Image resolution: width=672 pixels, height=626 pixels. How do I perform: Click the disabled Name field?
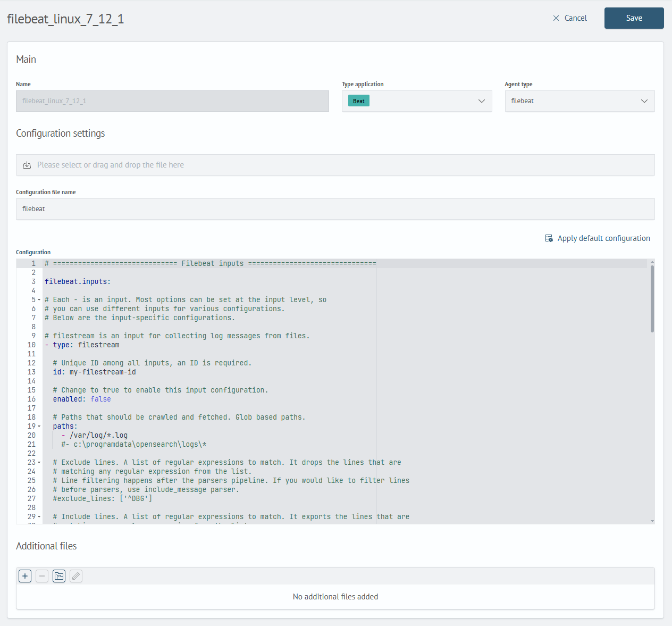172,101
